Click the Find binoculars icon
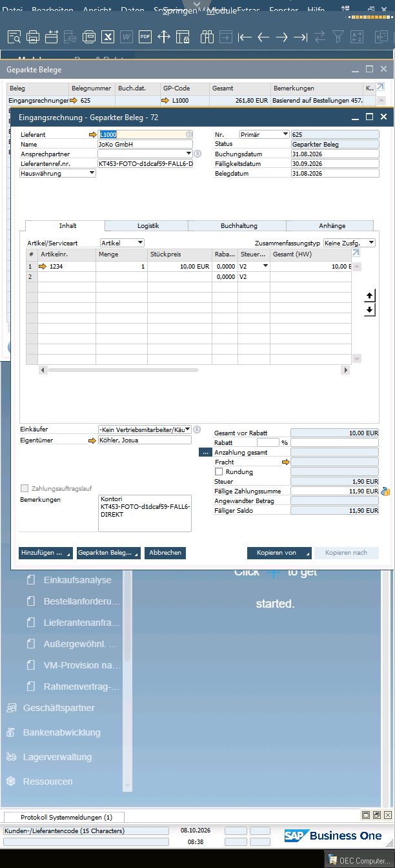 [x=207, y=37]
